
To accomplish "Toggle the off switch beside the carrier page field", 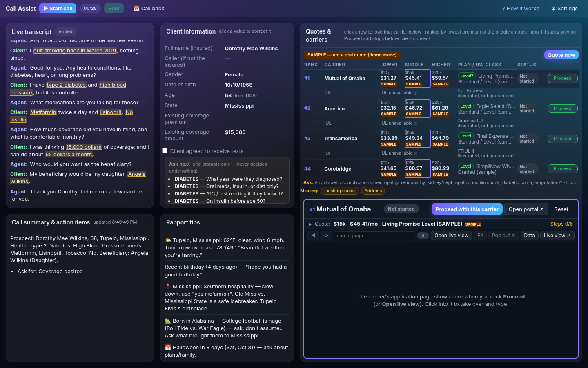I will (x=423, y=236).
